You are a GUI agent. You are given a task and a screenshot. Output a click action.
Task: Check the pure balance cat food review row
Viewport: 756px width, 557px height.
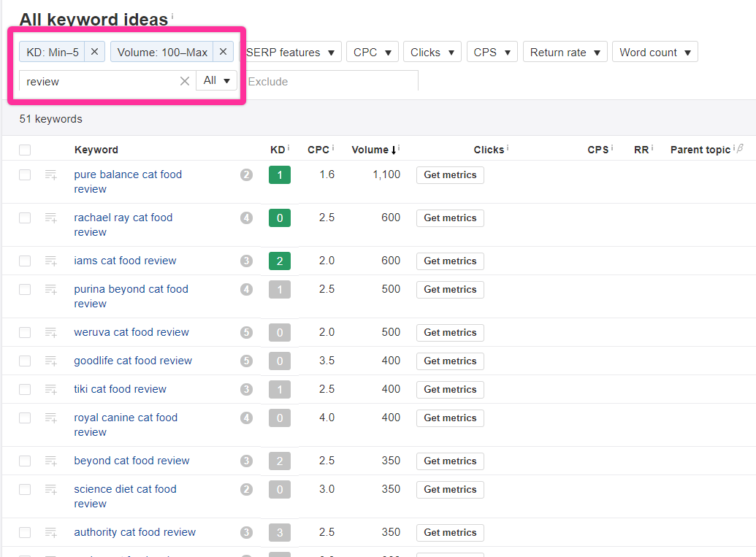(25, 175)
